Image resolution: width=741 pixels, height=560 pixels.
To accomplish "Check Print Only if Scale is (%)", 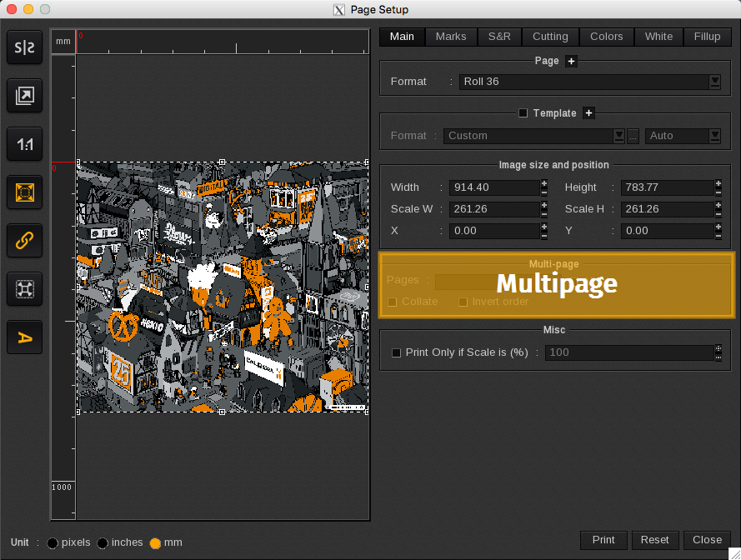I will coord(397,352).
